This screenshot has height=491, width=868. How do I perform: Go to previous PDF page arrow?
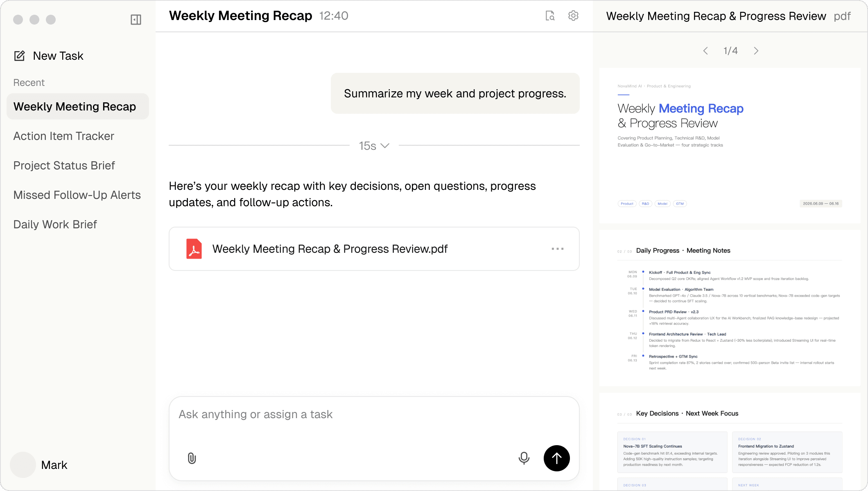(705, 51)
